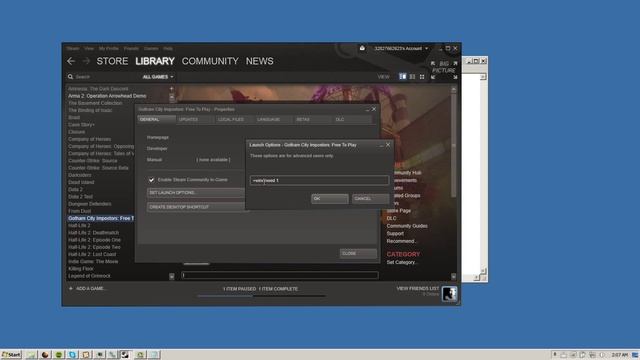Click the plus icon beside Add a Game
This screenshot has width=640, height=360.
(x=71, y=289)
